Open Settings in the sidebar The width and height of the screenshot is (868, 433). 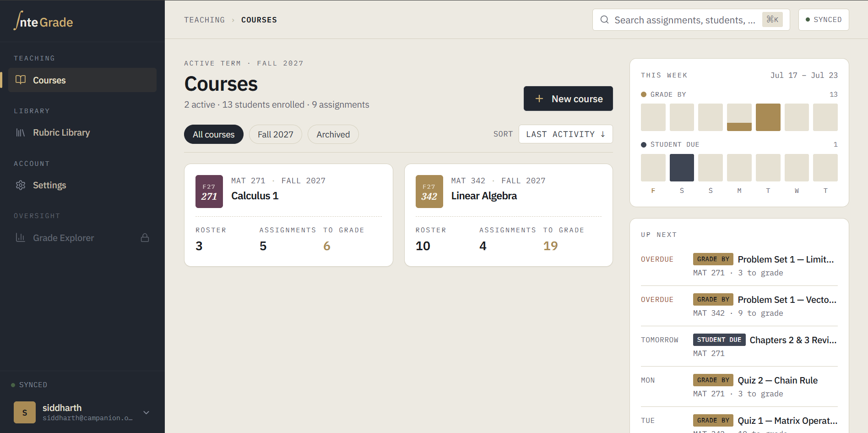click(x=82, y=185)
